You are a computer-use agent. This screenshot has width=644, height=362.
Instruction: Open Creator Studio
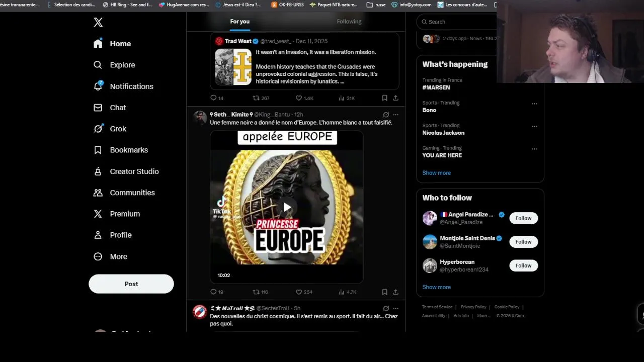pyautogui.click(x=126, y=171)
